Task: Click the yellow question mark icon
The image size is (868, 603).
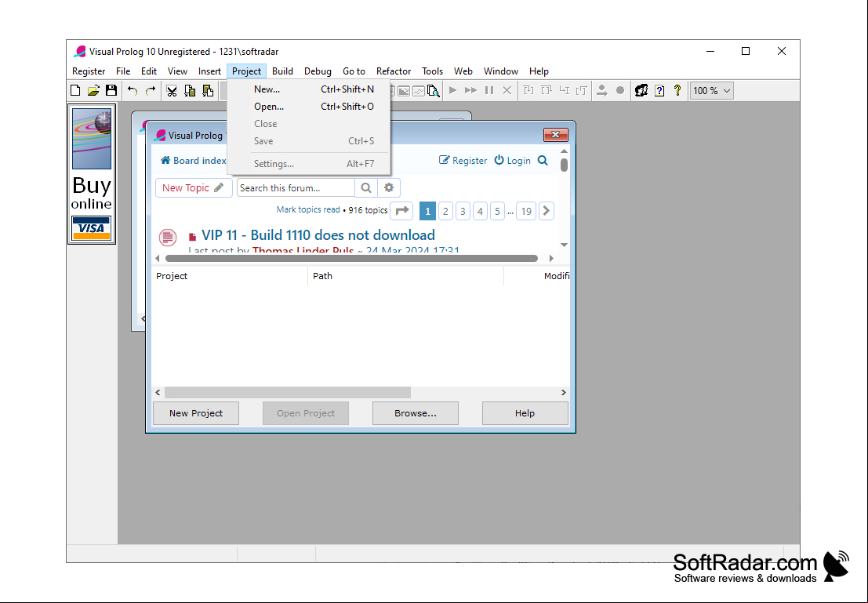Action: pos(677,90)
